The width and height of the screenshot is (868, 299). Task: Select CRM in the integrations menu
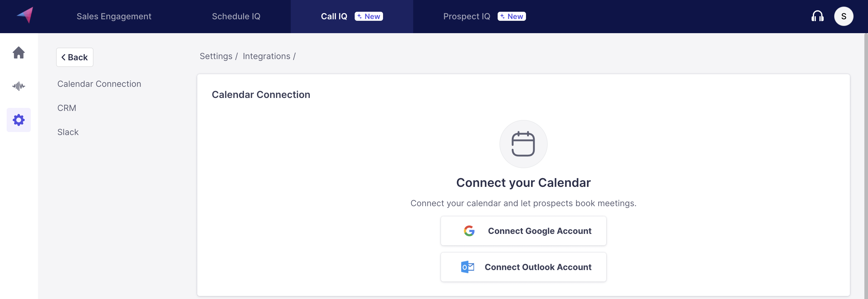(x=67, y=108)
